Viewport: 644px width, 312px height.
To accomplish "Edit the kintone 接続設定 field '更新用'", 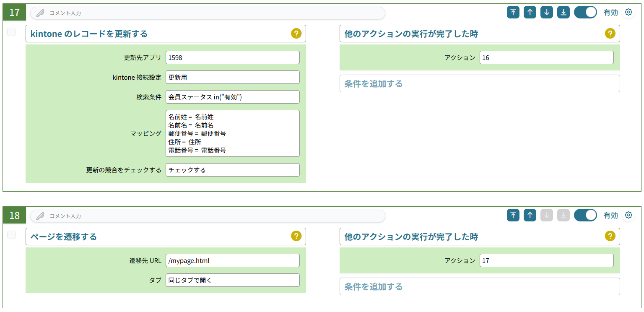I will click(233, 77).
